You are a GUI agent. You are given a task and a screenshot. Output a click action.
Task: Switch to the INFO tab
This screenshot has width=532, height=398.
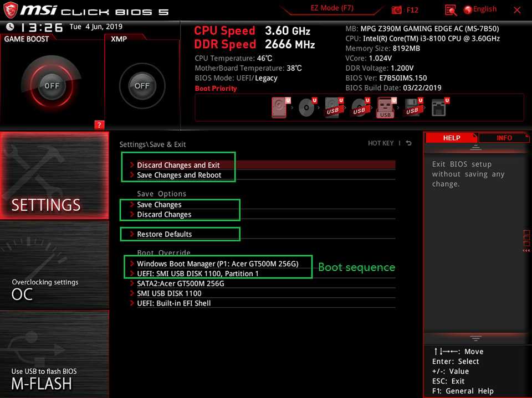click(x=504, y=138)
